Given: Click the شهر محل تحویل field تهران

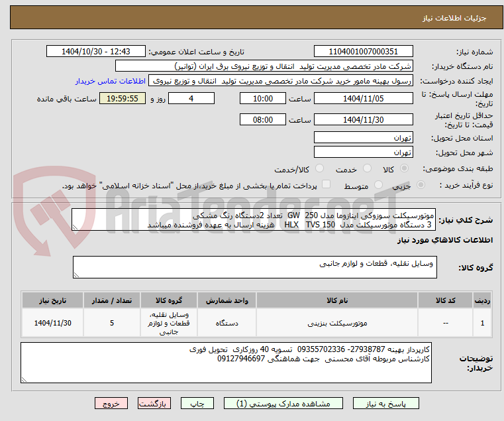Looking at the screenshot, I should [363, 152].
